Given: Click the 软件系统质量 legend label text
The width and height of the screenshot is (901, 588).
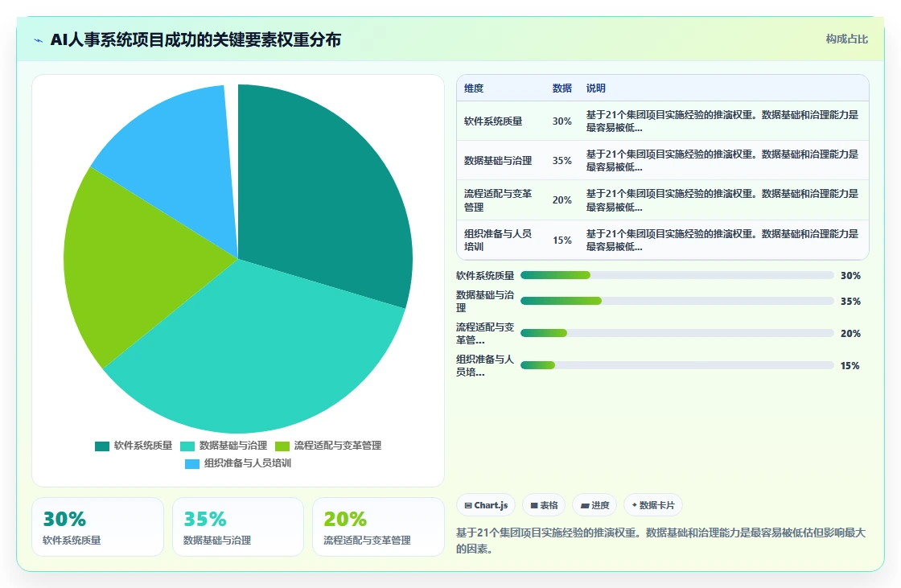Looking at the screenshot, I should [x=143, y=446].
